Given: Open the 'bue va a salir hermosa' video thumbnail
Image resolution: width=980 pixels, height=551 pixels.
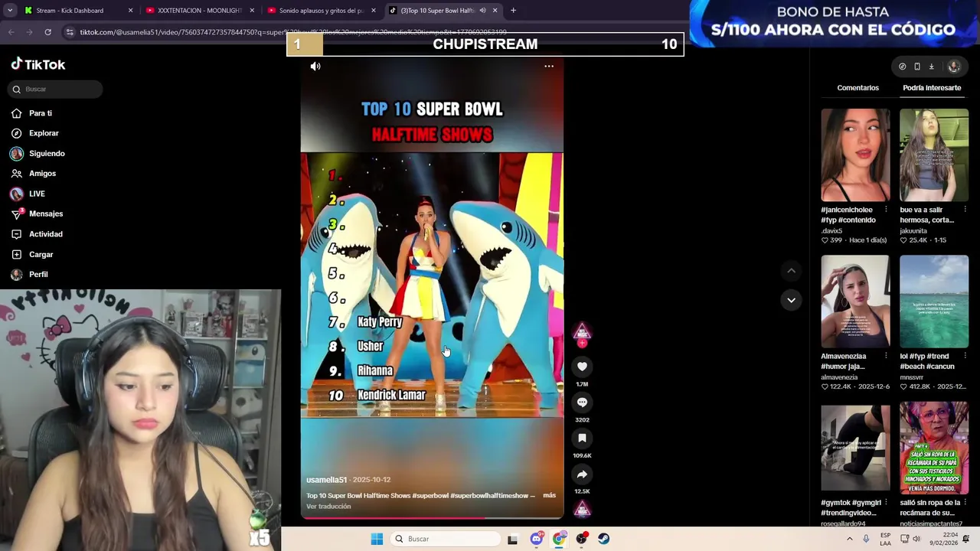Looking at the screenshot, I should point(934,155).
